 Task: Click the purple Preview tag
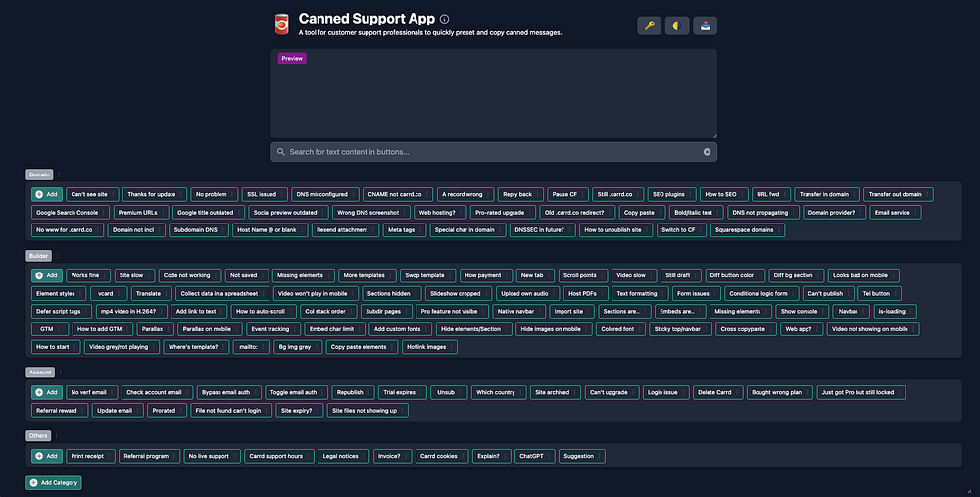[292, 58]
